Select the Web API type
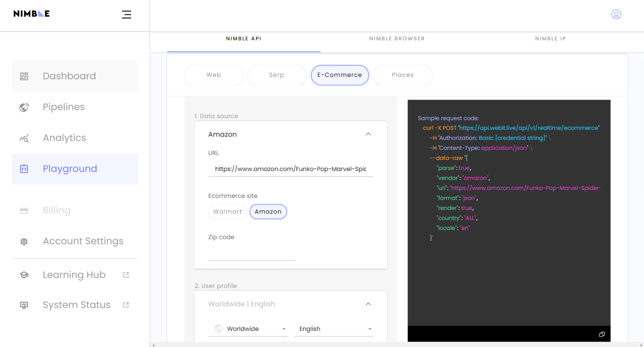 (x=214, y=75)
